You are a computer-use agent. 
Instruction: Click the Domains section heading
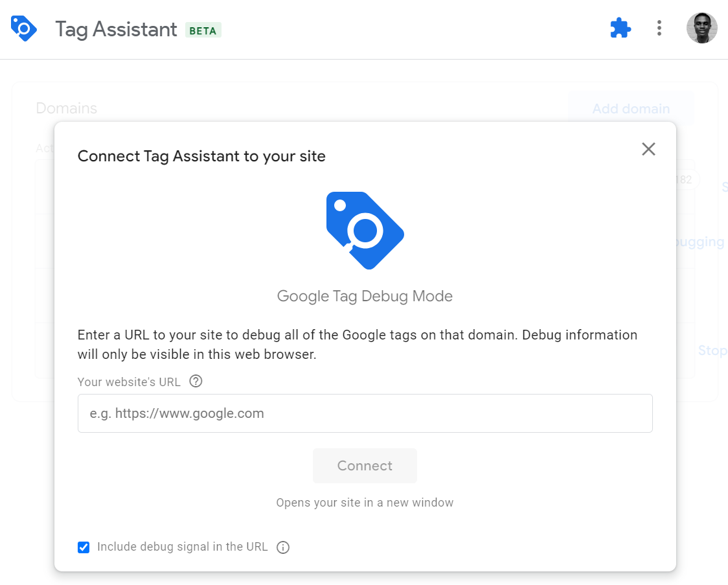pyautogui.click(x=66, y=108)
